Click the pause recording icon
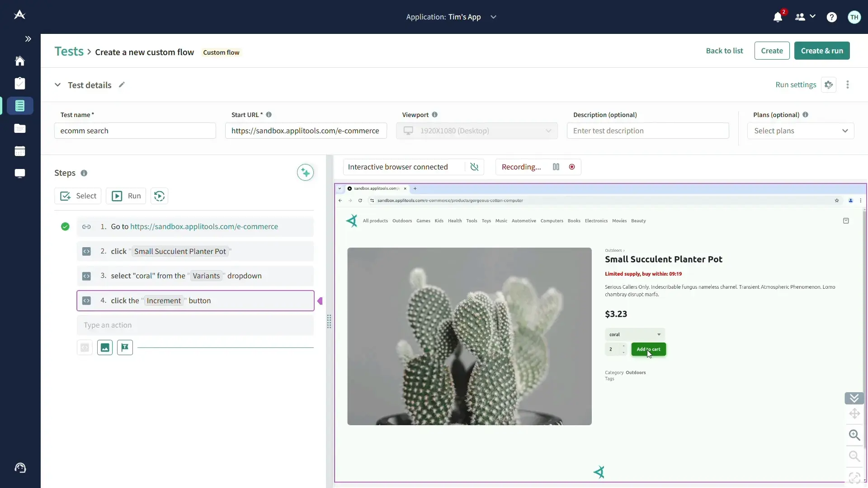This screenshot has width=868, height=488. [556, 166]
